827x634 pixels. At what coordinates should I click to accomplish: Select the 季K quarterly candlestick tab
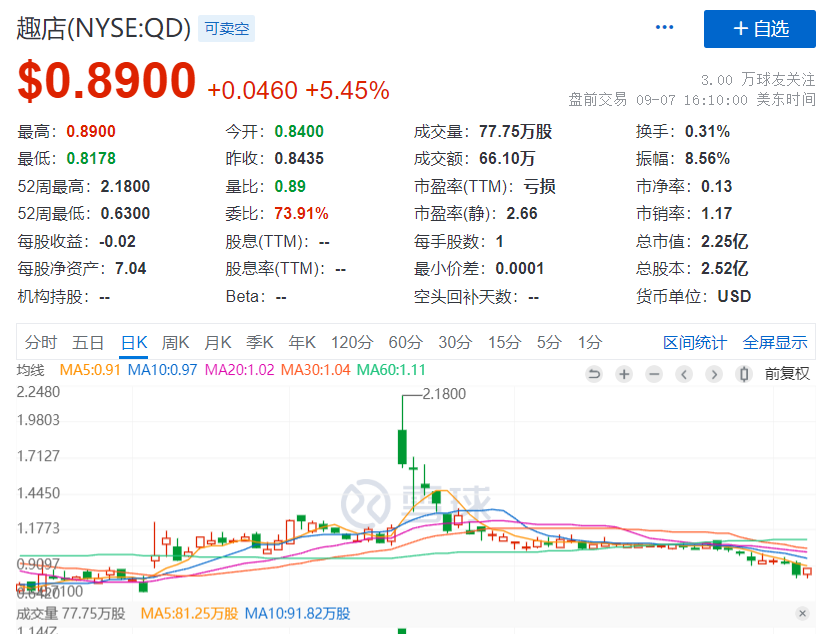[x=259, y=342]
